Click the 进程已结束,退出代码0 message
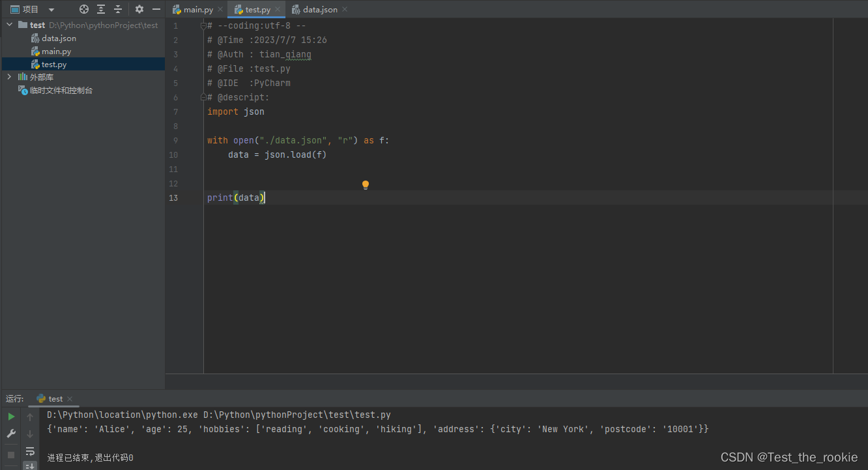This screenshot has width=868, height=470. pyautogui.click(x=90, y=458)
